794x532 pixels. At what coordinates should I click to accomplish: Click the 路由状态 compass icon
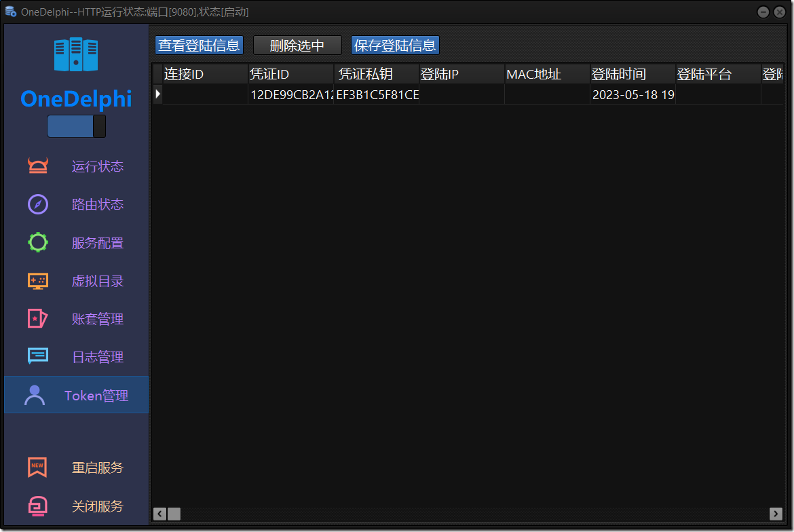(38, 204)
